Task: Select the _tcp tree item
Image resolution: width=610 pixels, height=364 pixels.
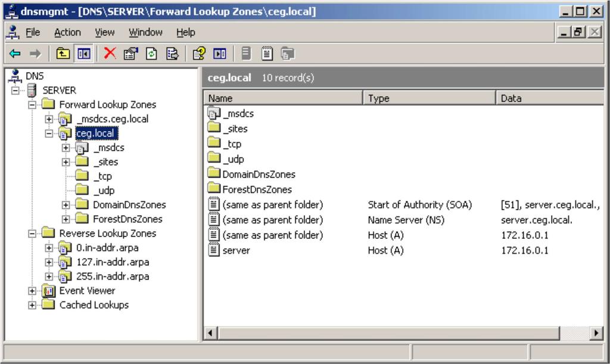Action: tap(102, 176)
